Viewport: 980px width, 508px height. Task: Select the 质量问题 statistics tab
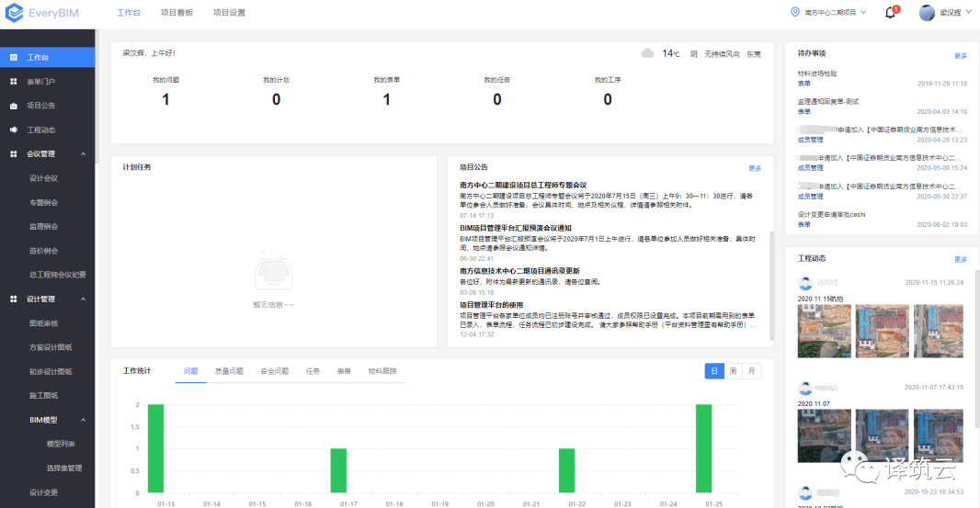(x=230, y=371)
